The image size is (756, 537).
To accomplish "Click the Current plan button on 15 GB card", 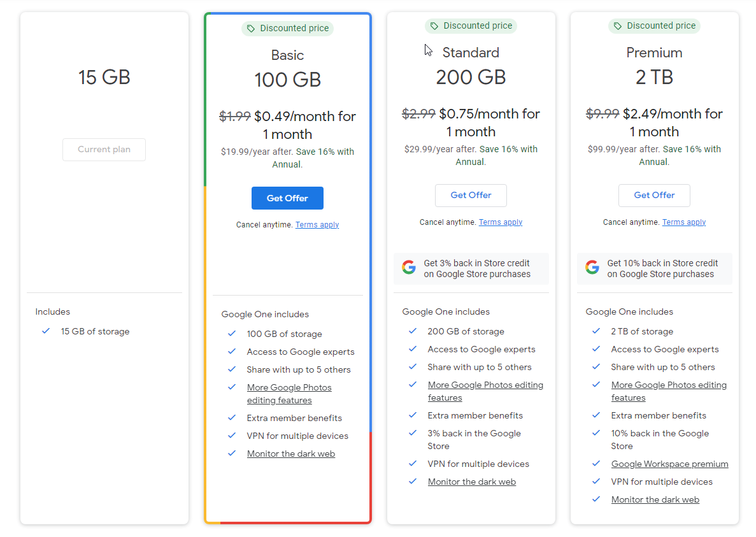I will 104,150.
